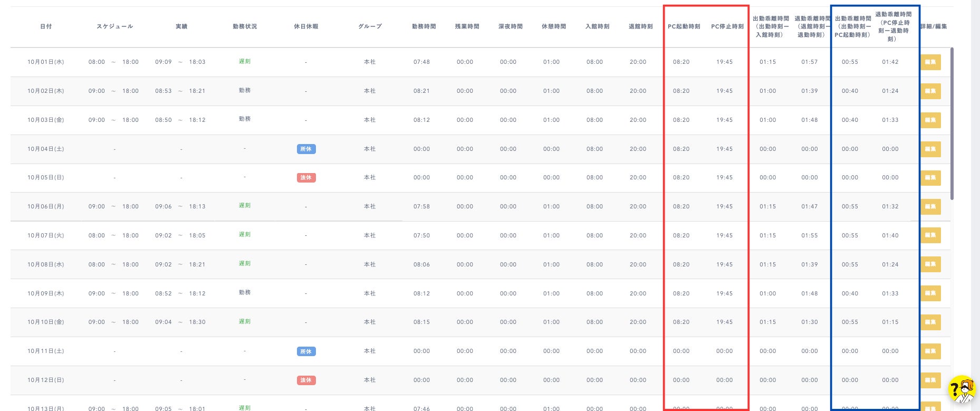This screenshot has height=411, width=980.
Task: Edit the 10月02日(木) attendance row
Action: click(x=930, y=91)
